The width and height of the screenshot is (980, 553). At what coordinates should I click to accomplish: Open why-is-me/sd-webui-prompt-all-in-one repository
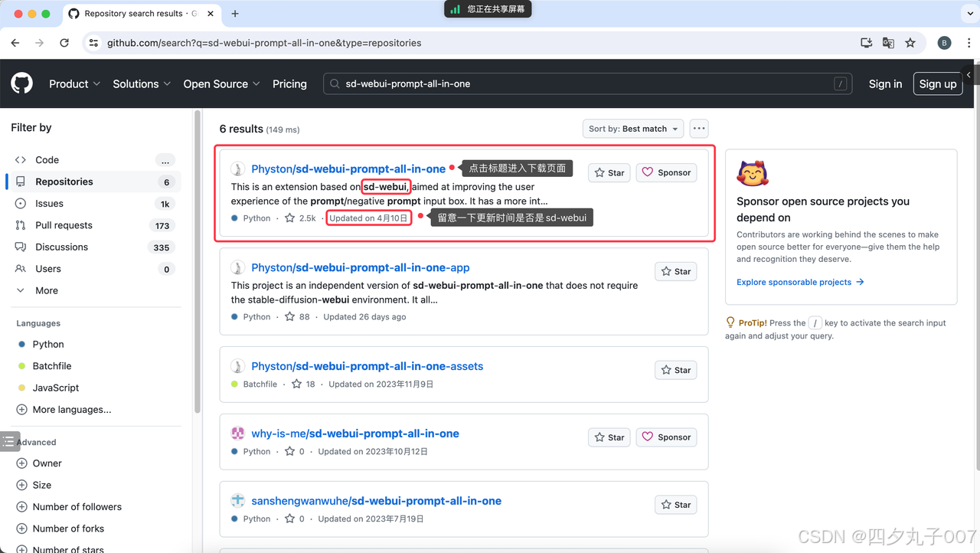[355, 434]
